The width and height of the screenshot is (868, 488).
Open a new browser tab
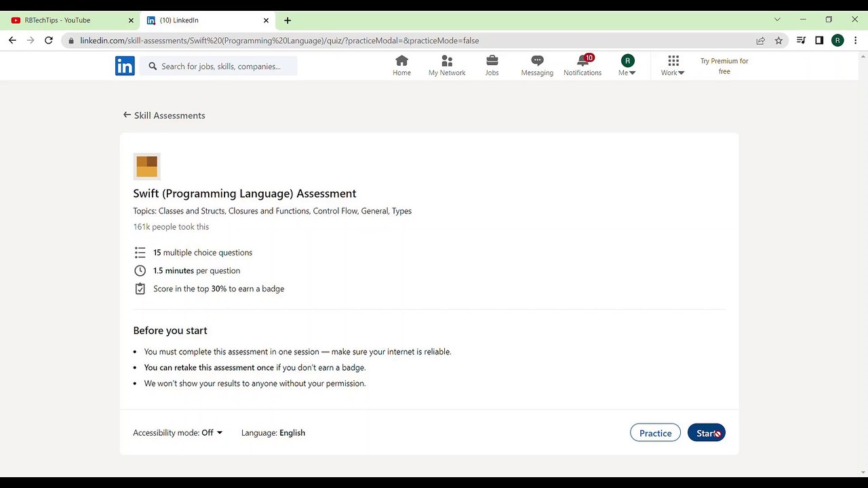pyautogui.click(x=288, y=20)
